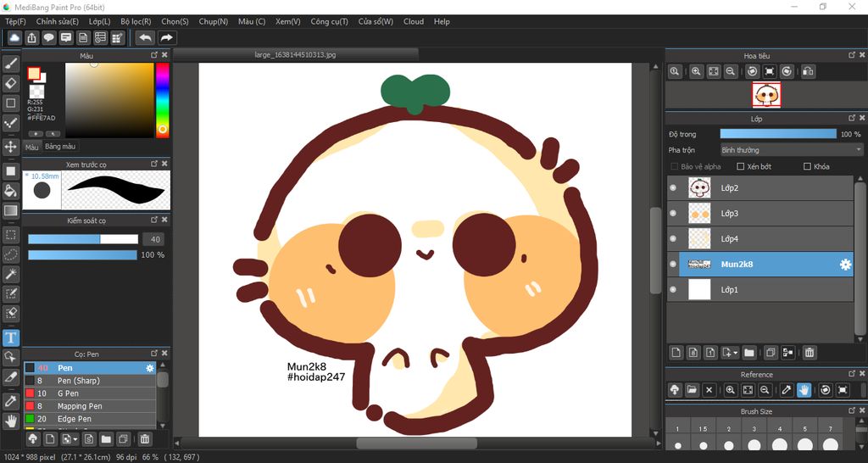This screenshot has width=868, height=463.
Task: Select the Pen (Sharp) brush
Action: coord(90,381)
